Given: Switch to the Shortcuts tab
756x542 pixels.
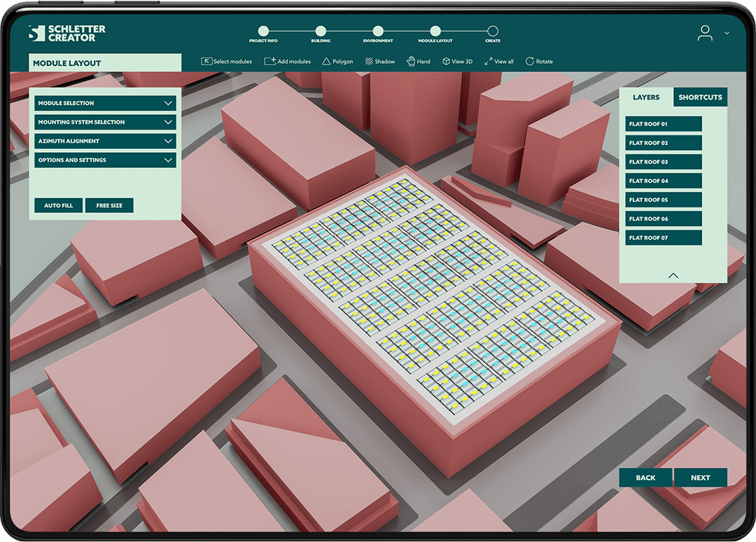Looking at the screenshot, I should point(700,97).
